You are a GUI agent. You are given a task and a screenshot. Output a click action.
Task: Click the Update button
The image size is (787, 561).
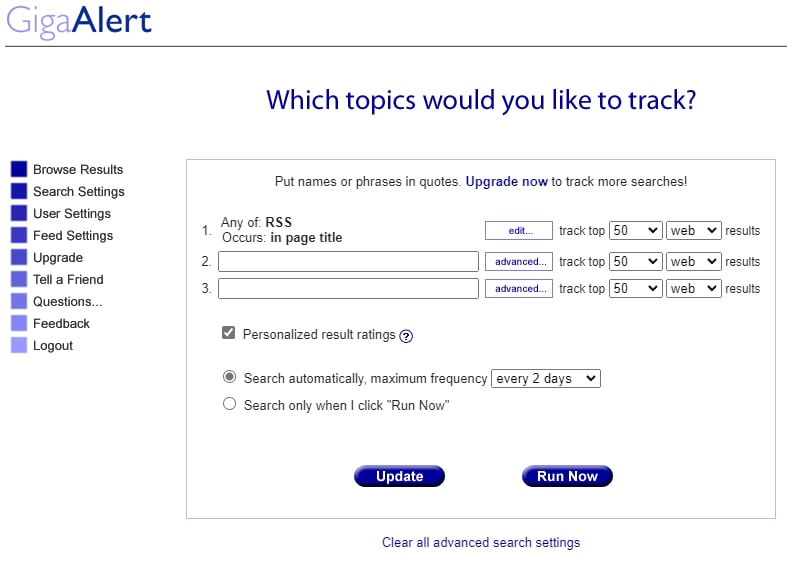(399, 476)
